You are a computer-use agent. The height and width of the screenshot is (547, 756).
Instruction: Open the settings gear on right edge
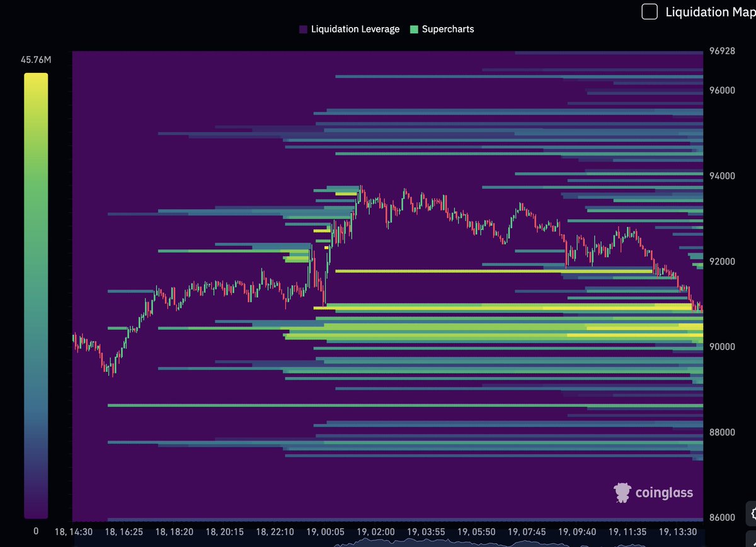pyautogui.click(x=752, y=512)
